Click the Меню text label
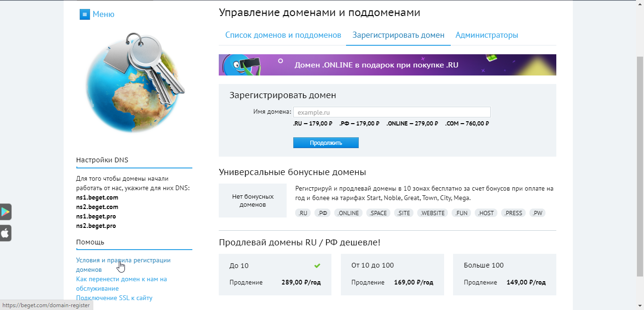 click(x=103, y=14)
